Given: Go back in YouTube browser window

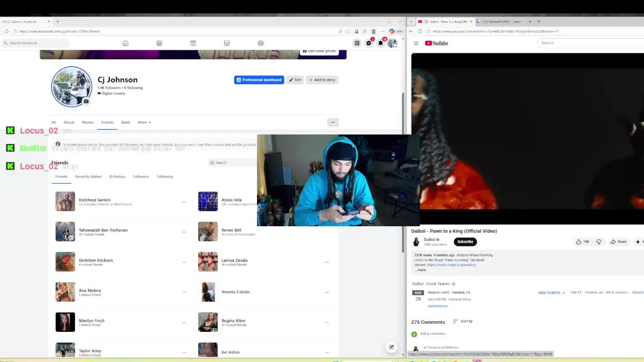Looking at the screenshot, I should point(411,31).
